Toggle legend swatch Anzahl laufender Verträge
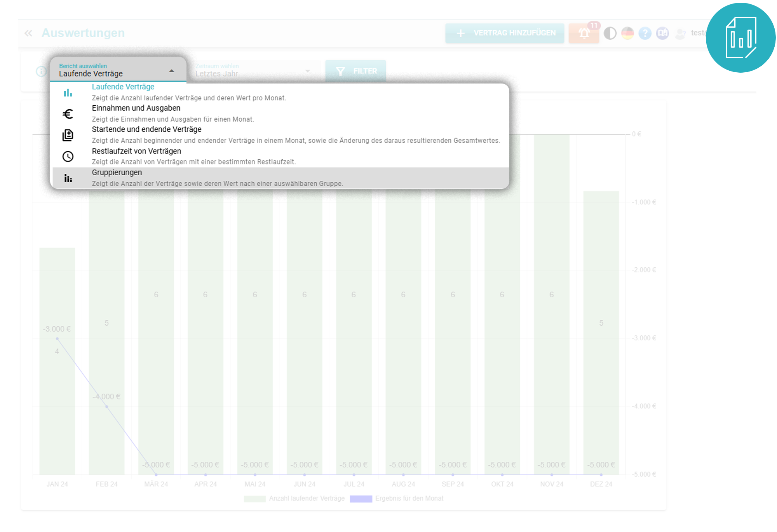Viewport: 777px width, 532px height. 255,499
